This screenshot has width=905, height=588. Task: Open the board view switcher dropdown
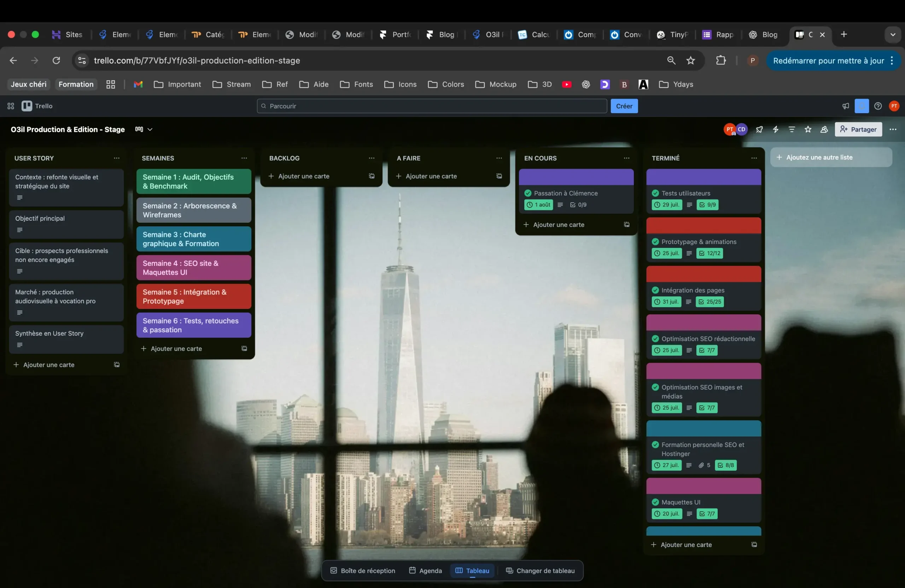(144, 129)
